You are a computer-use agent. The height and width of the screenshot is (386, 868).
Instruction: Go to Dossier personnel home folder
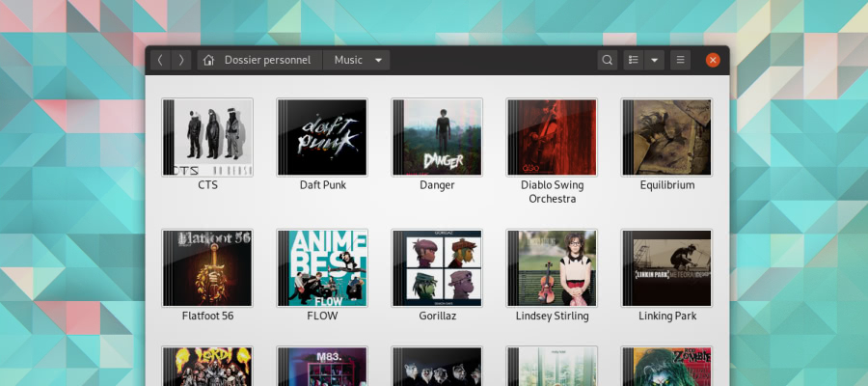coord(258,60)
